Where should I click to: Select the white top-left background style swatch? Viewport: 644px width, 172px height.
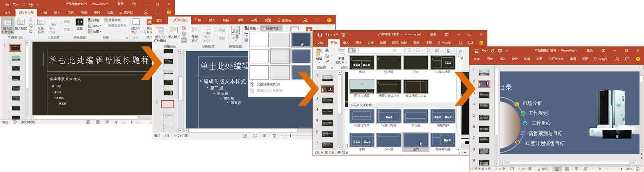[259, 40]
